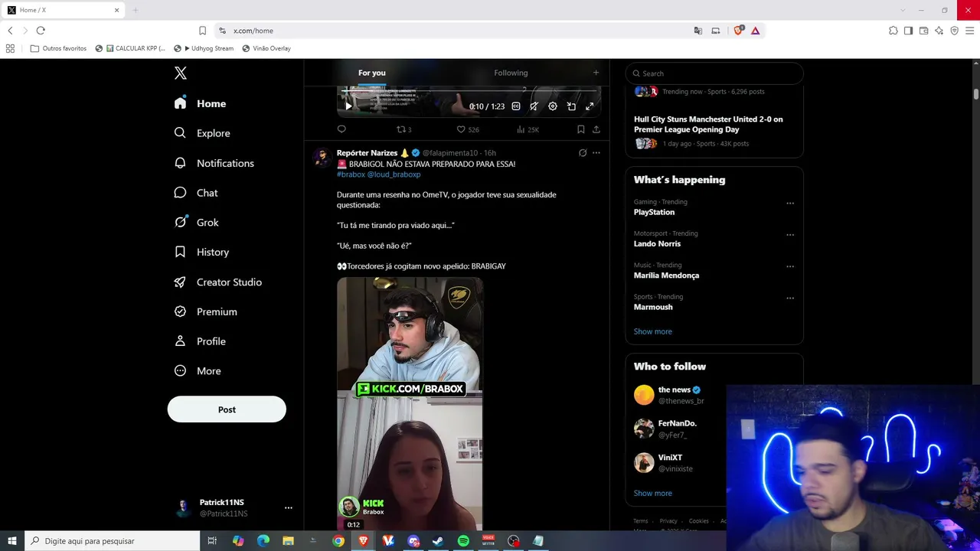Share the top video post
The image size is (980, 551).
click(x=596, y=129)
